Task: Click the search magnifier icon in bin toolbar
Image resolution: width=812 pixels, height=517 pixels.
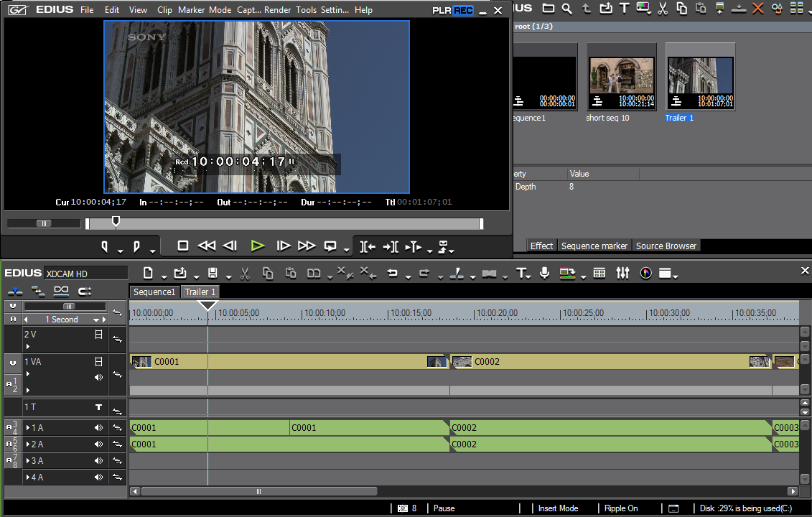Action: click(x=567, y=8)
